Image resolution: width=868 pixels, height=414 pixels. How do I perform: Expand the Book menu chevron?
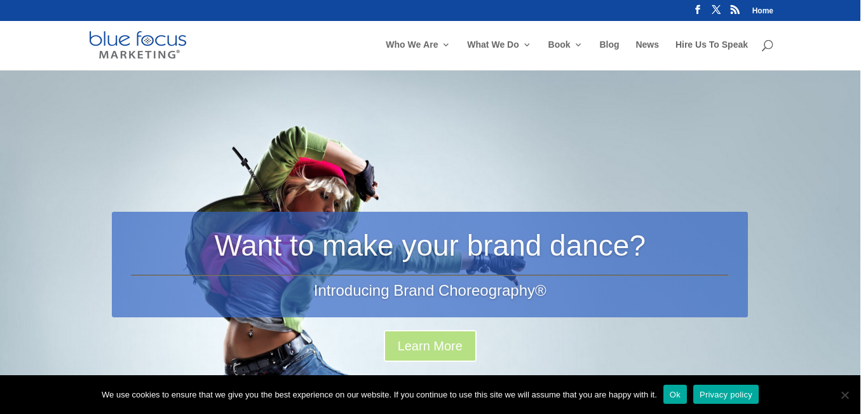tap(578, 45)
